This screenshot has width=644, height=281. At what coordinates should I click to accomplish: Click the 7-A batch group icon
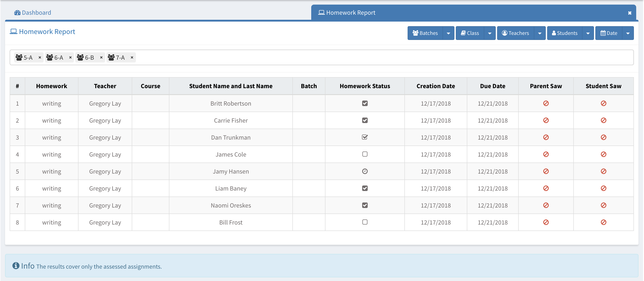click(x=111, y=57)
